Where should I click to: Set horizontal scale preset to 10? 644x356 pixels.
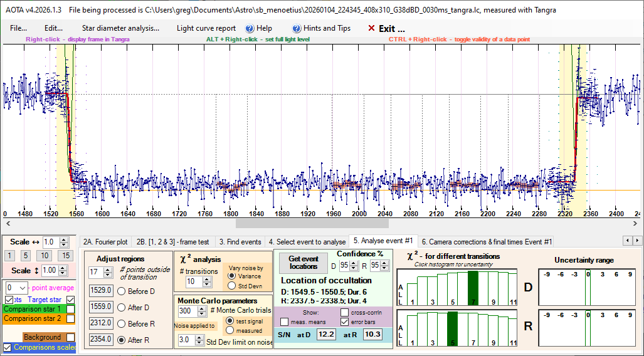(x=45, y=256)
